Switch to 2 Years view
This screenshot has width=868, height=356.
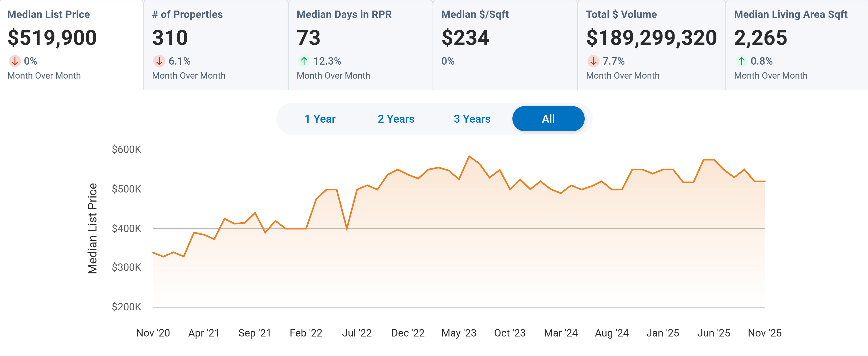[396, 119]
